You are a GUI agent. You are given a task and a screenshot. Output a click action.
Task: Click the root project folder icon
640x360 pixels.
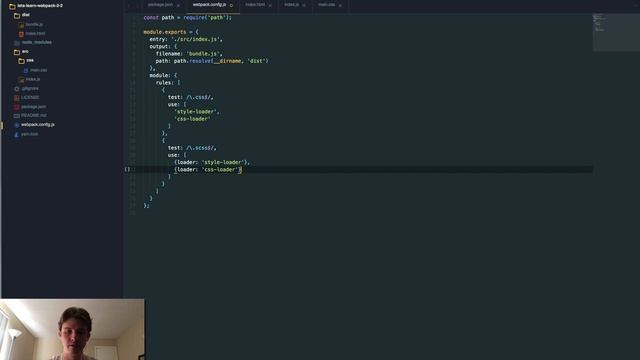pos(12,6)
